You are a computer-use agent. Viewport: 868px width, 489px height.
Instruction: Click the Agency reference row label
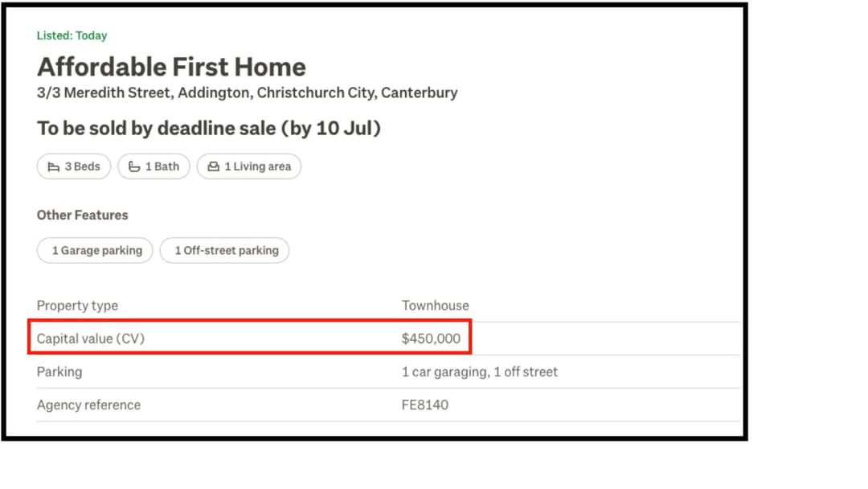click(x=88, y=405)
